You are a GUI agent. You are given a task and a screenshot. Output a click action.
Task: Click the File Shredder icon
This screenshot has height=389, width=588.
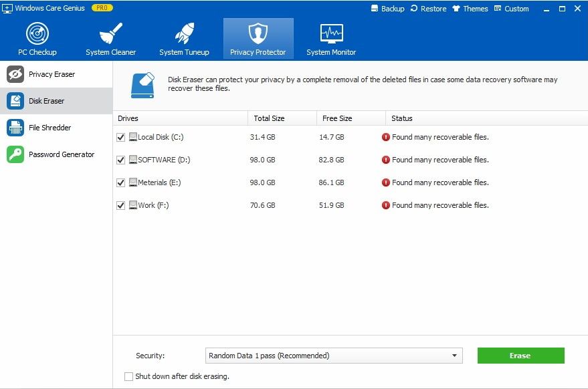pyautogui.click(x=15, y=128)
